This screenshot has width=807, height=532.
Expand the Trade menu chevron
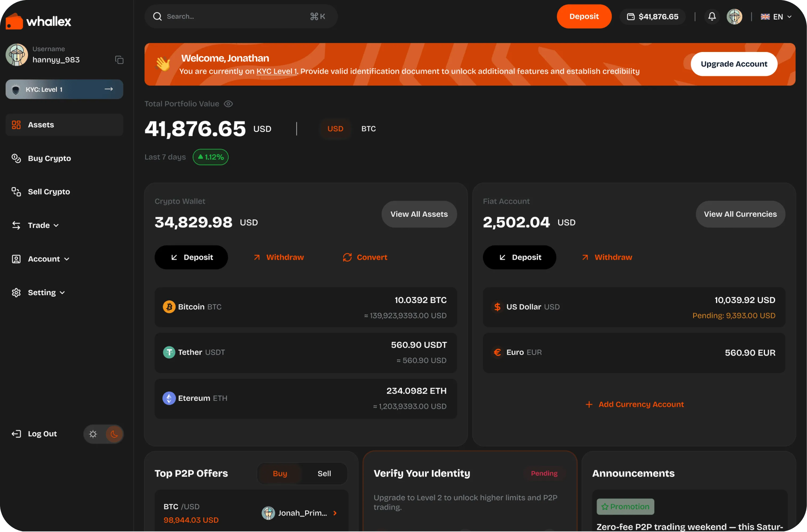(56, 225)
